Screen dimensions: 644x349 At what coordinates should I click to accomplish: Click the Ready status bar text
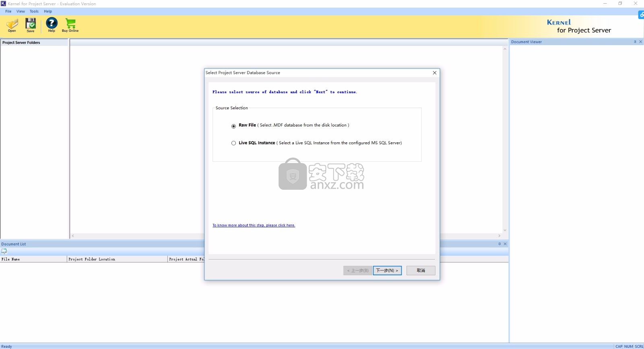tap(7, 347)
